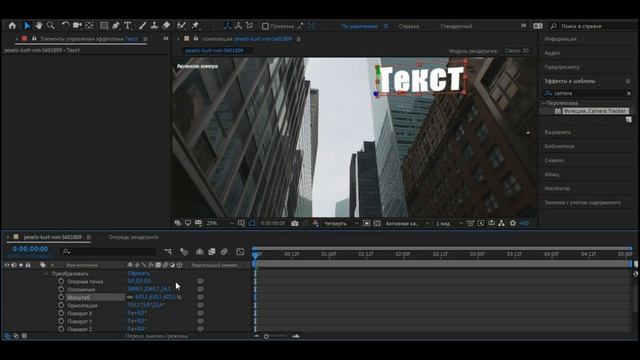Open the composition viewer panel menu

coord(298,39)
